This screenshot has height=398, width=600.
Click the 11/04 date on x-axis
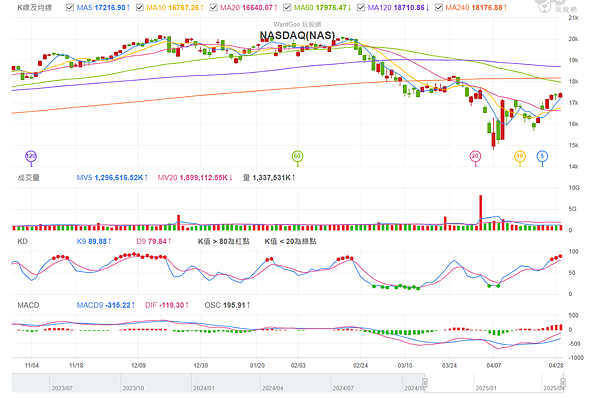click(32, 365)
